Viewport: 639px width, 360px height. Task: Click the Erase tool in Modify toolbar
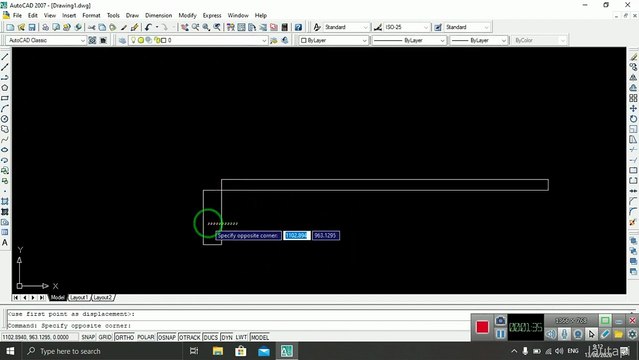633,57
